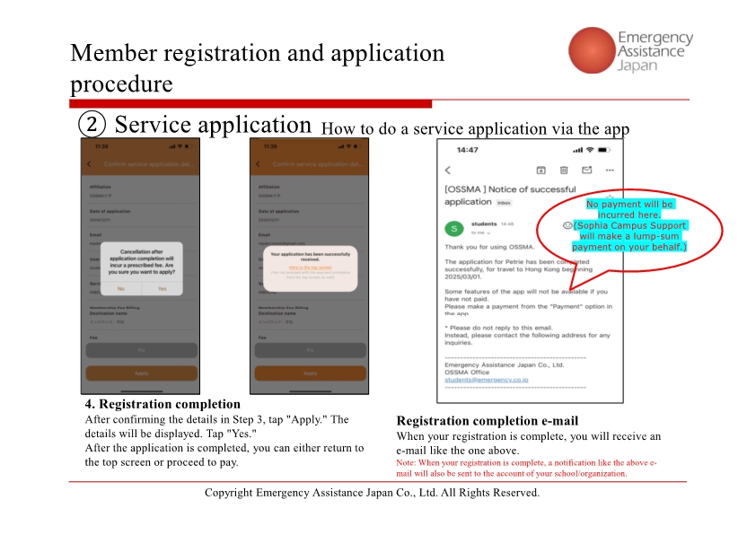Tap the back arrow in the email screen
This screenshot has width=756, height=535.
click(x=448, y=171)
